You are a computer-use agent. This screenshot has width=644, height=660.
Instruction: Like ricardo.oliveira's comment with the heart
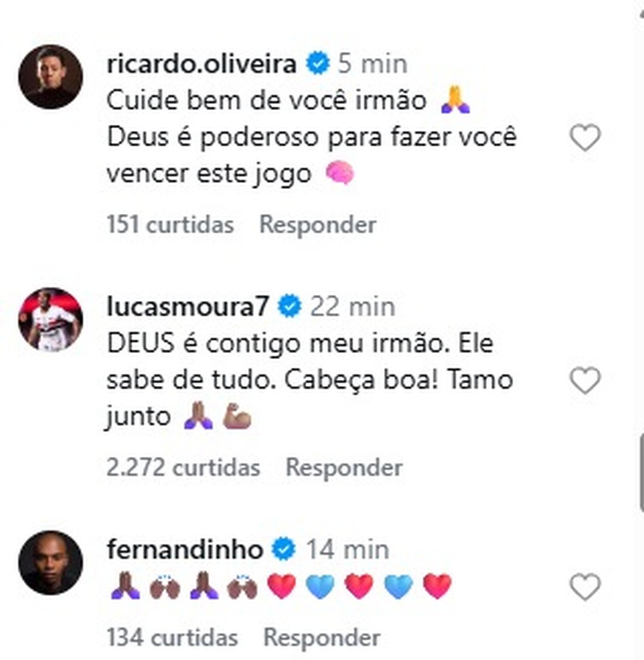584,138
